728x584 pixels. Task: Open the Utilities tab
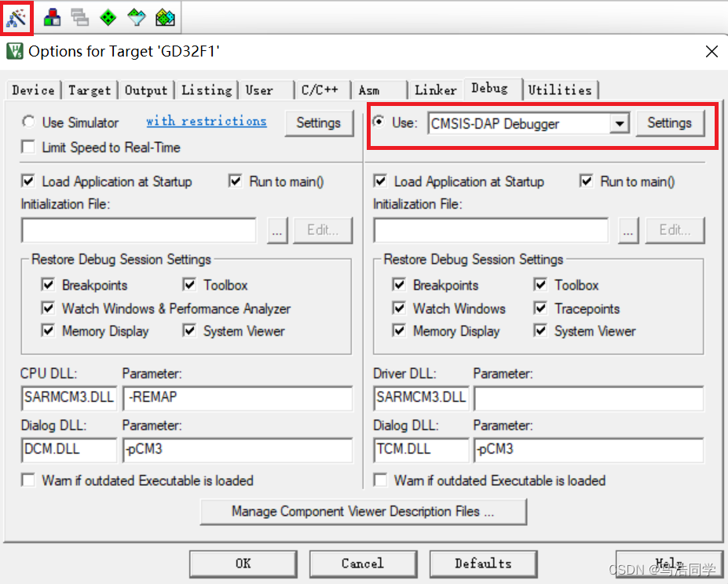point(560,90)
